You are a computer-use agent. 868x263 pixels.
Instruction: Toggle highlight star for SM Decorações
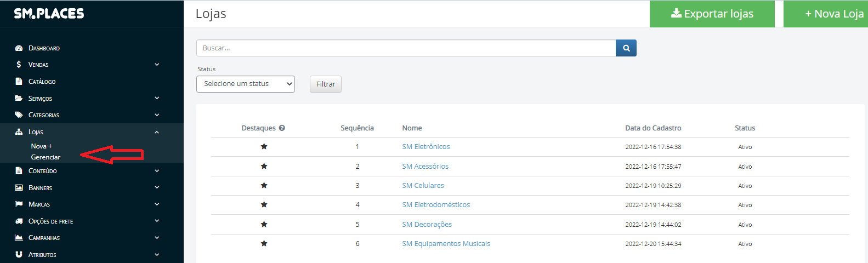(x=264, y=224)
